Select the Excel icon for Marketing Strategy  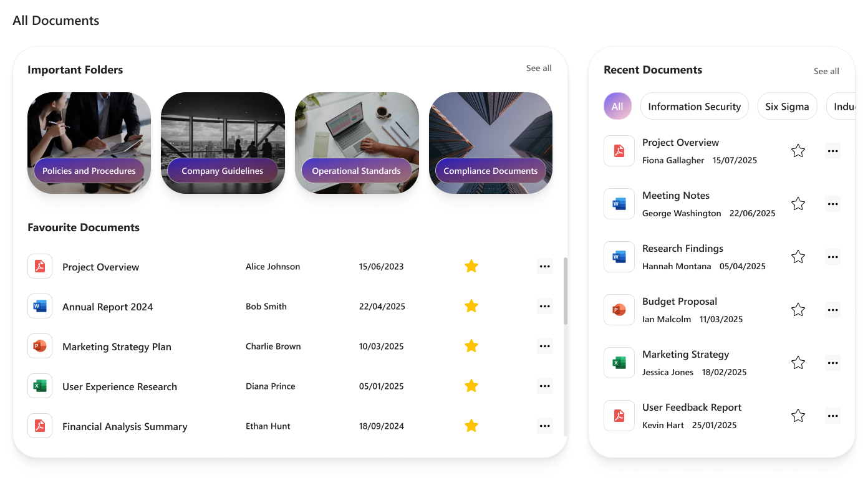point(619,363)
